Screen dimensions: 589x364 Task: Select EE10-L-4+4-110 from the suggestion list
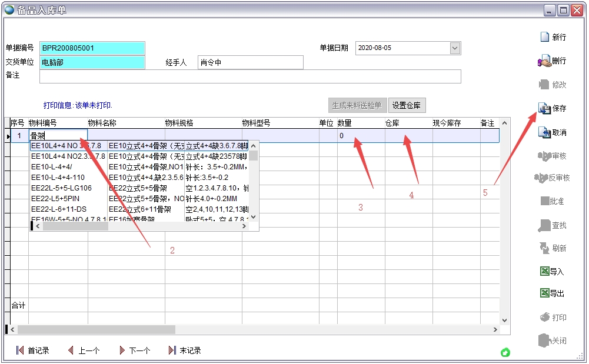[58, 178]
